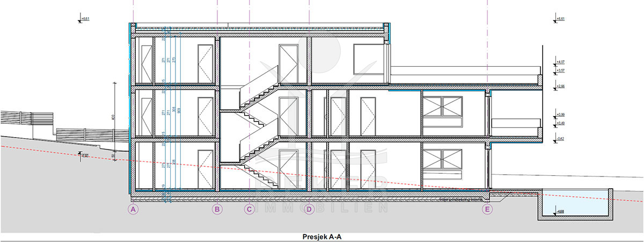Click the +6.61 elevation marker at top right

561,19
